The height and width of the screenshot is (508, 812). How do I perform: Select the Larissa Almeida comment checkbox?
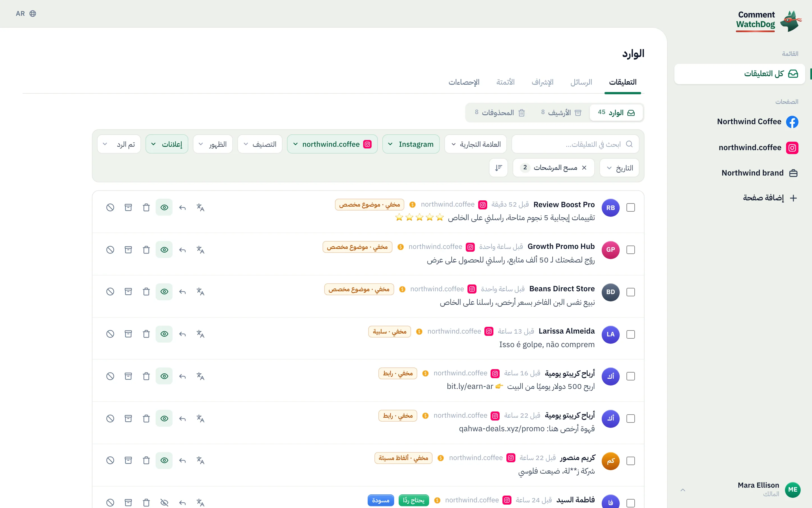(x=630, y=334)
